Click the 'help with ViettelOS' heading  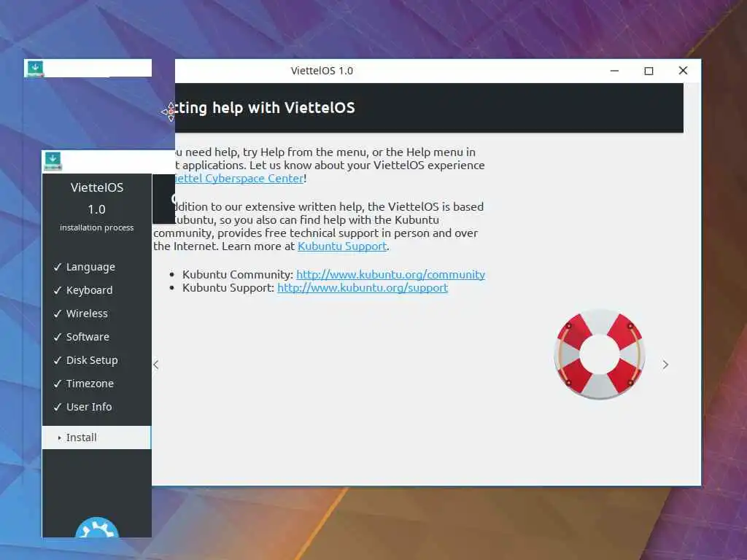pos(284,108)
